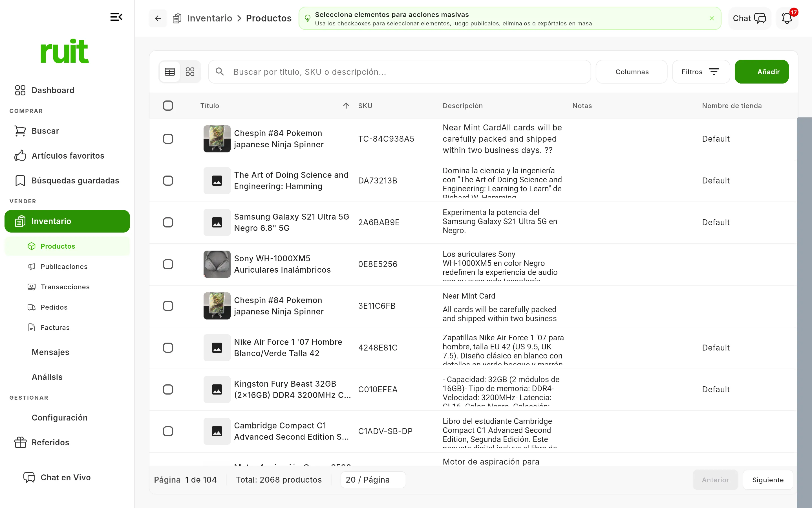Open Facturas submenu item

67,327
